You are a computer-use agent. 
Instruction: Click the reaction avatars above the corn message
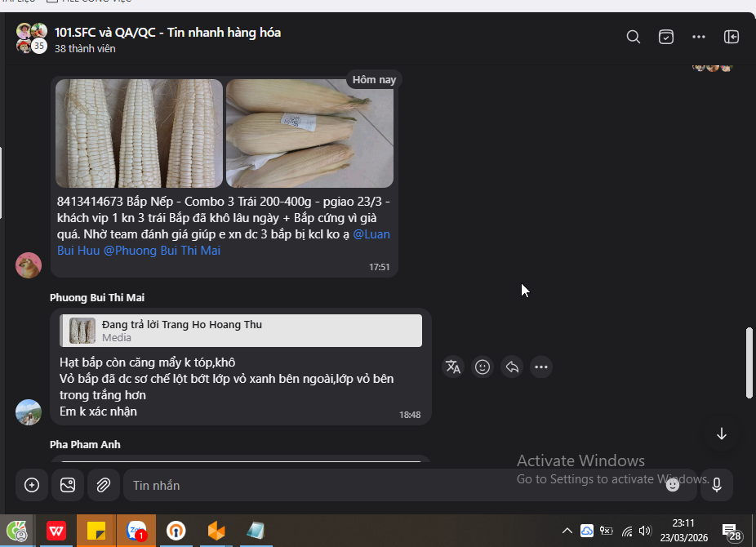click(712, 67)
